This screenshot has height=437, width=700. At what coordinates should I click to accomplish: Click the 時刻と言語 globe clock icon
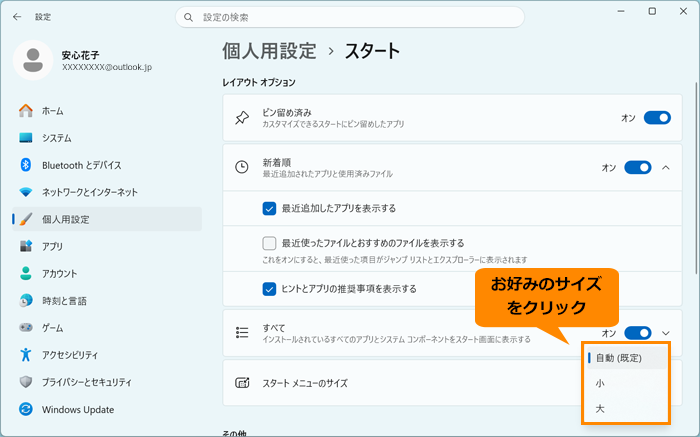pyautogui.click(x=26, y=300)
